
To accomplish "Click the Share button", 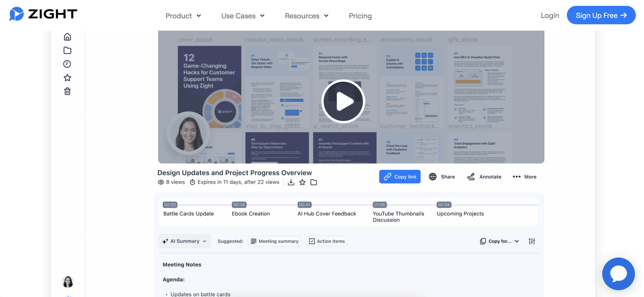I will (x=442, y=177).
